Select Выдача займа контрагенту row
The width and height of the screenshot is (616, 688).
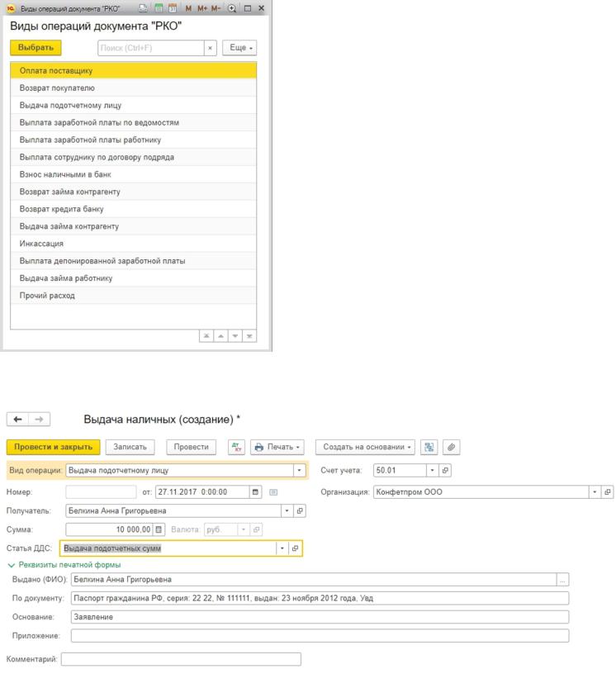tap(134, 226)
